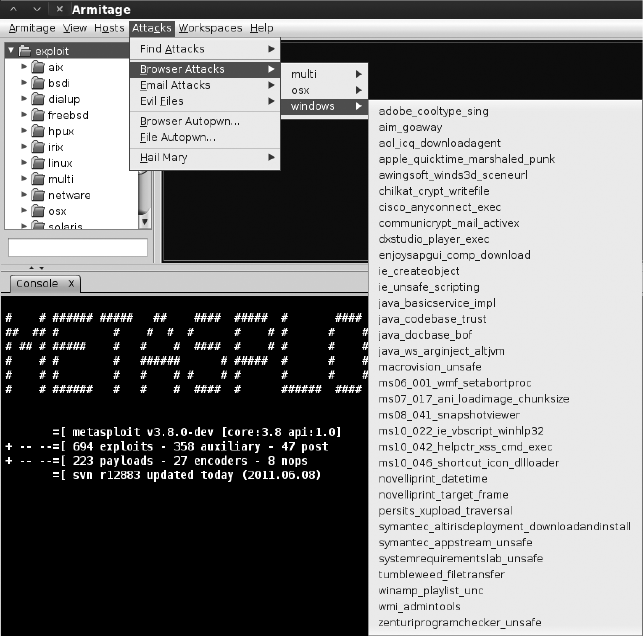Expand the freebsd tree node arrow
The width and height of the screenshot is (643, 636).
click(24, 114)
